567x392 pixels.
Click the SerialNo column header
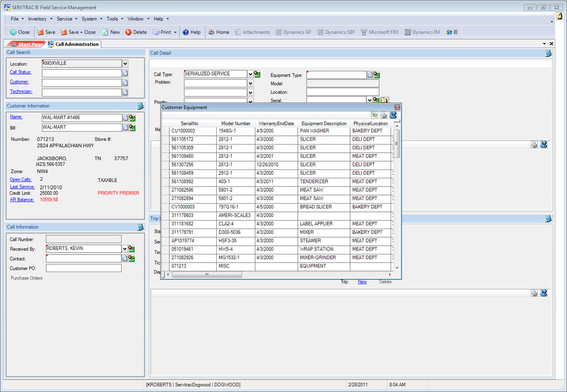click(x=190, y=123)
